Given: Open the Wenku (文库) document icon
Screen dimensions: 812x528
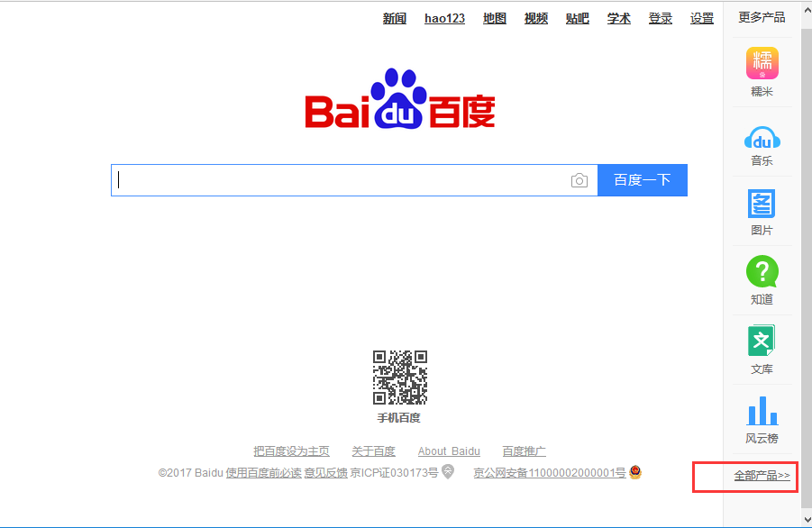Looking at the screenshot, I should [x=762, y=341].
